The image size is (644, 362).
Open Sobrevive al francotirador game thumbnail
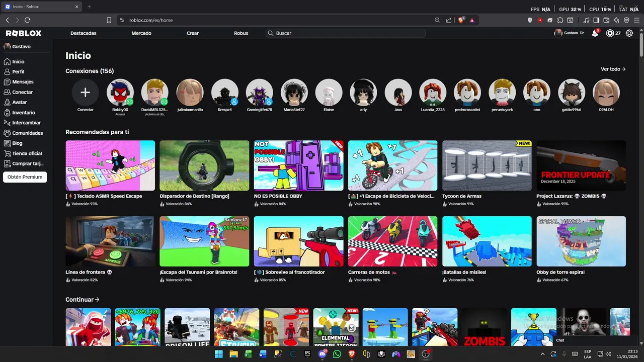(x=299, y=241)
